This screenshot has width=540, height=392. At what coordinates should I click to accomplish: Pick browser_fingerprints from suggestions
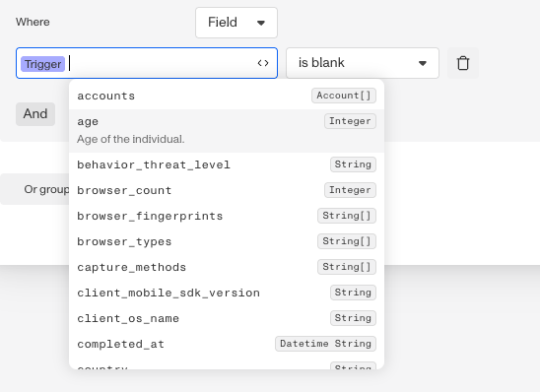tap(227, 216)
